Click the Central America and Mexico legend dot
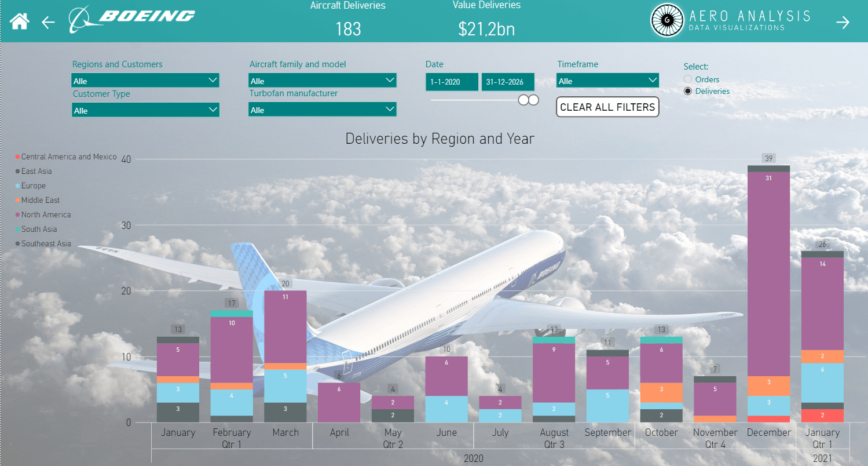The width and height of the screenshot is (868, 466). pyautogui.click(x=18, y=156)
